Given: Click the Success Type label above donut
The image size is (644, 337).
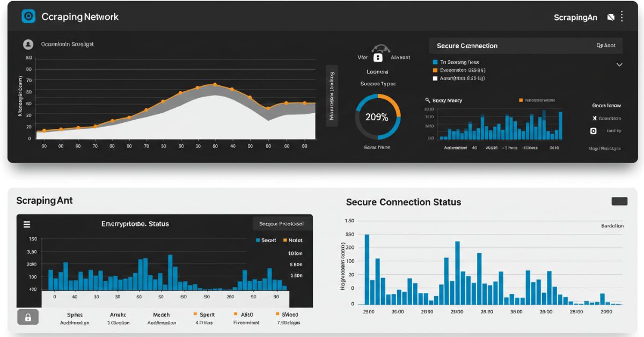Looking at the screenshot, I should pos(378,84).
